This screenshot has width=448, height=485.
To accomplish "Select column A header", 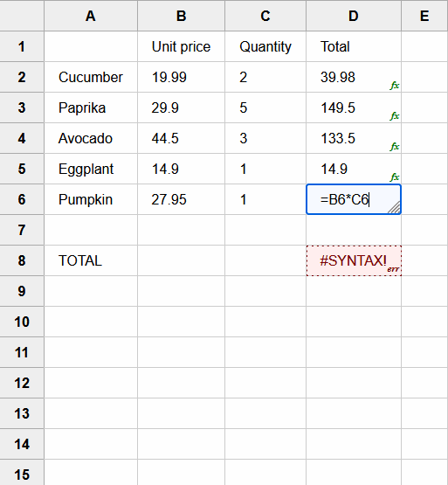I will click(91, 16).
